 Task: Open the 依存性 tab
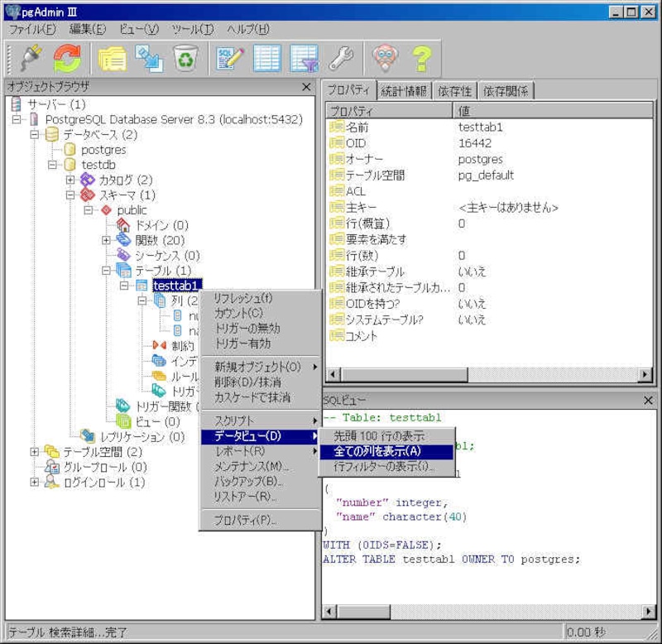tap(454, 91)
